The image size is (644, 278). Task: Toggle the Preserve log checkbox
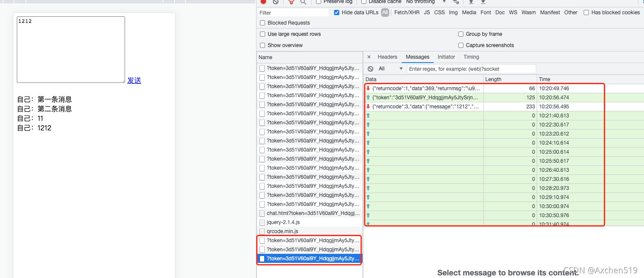[x=319, y=2]
